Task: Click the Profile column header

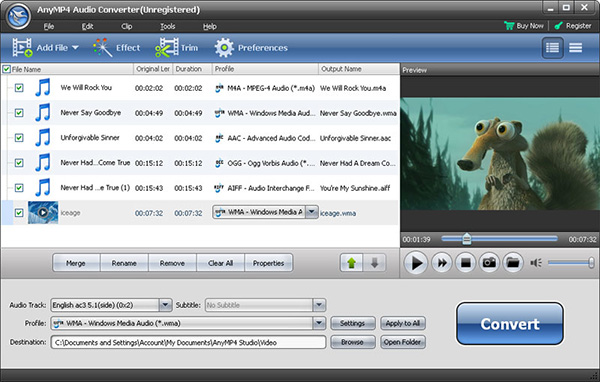Action: 265,69
